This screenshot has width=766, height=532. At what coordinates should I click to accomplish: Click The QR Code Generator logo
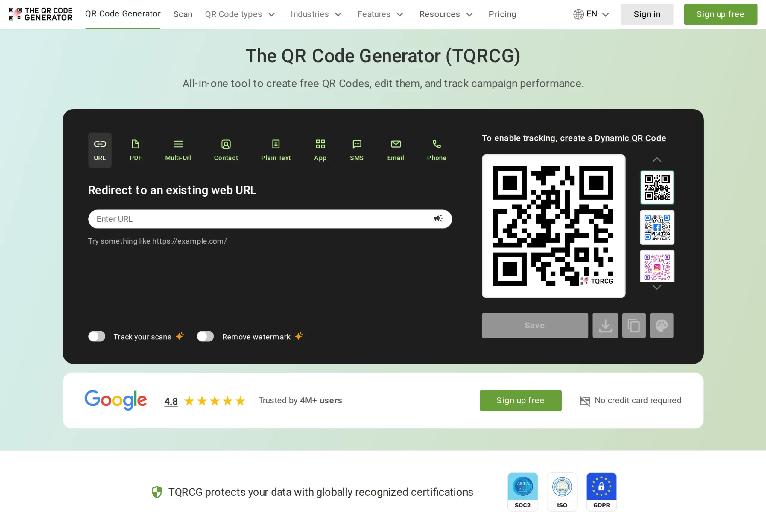40,14
